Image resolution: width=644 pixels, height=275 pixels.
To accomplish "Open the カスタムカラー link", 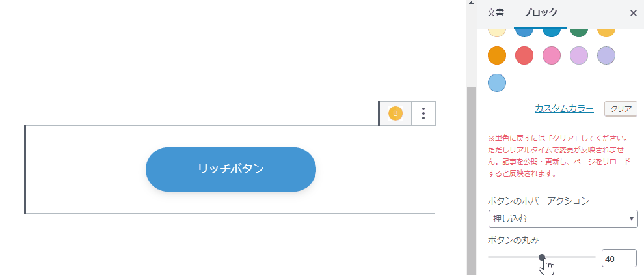I will click(564, 109).
